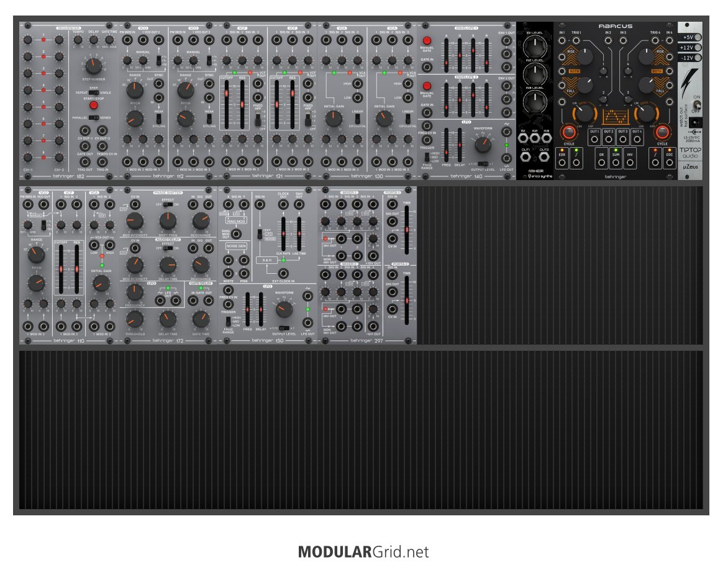Click the DC power input socket on the uZeus

695,122
